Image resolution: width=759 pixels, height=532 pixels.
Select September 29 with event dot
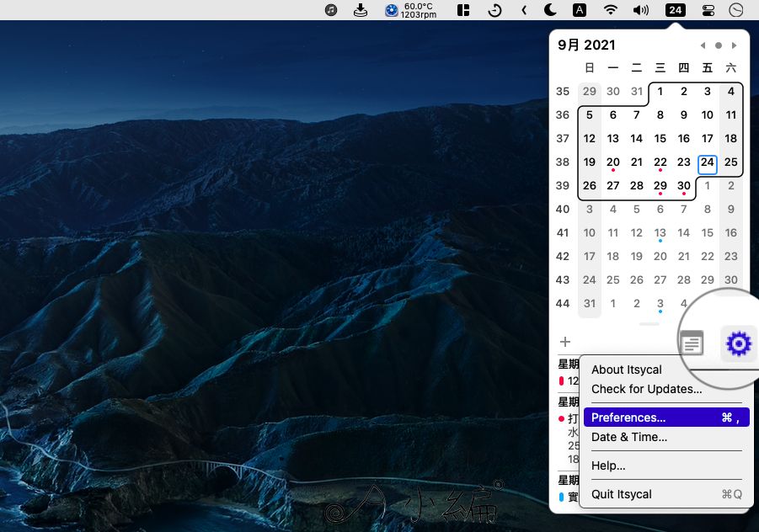point(660,186)
